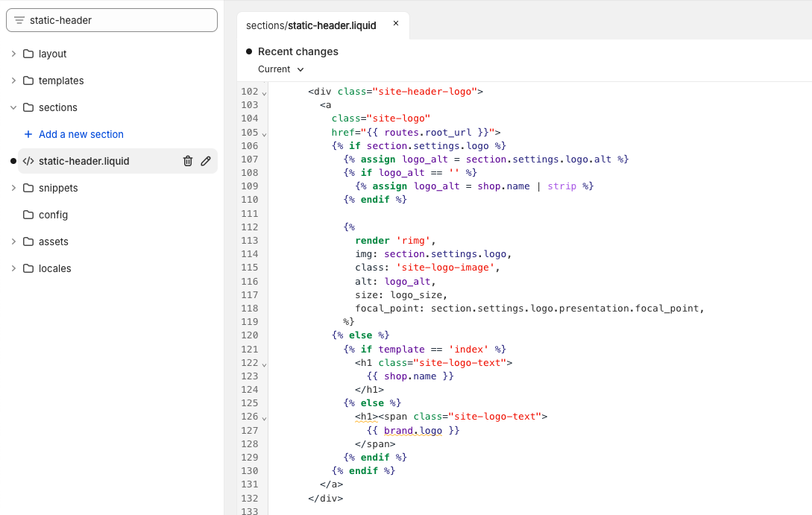Viewport: 812px width, 515px height.
Task: Toggle fold arrow on line 126
Action: pyautogui.click(x=264, y=418)
